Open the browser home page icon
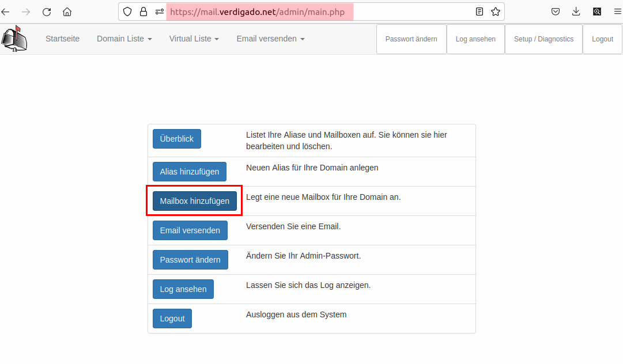623x364 pixels. point(67,12)
